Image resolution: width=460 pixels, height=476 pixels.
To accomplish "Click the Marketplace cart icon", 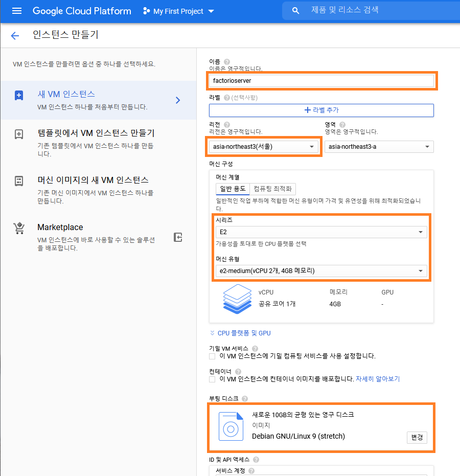I will tap(19, 228).
